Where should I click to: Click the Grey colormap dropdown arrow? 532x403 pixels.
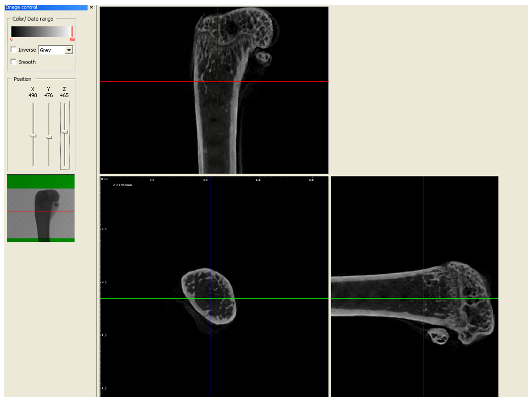(x=69, y=50)
